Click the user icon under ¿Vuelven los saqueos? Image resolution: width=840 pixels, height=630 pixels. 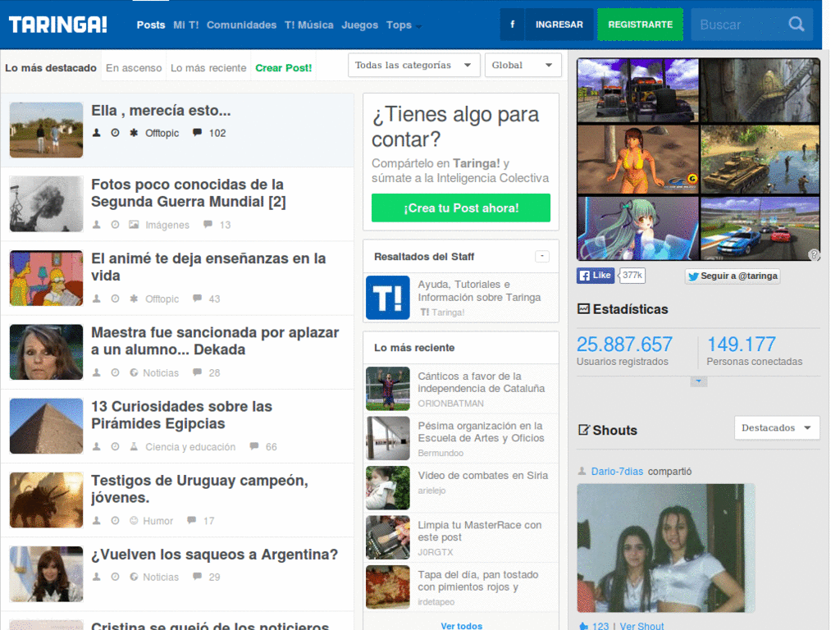[x=97, y=577]
